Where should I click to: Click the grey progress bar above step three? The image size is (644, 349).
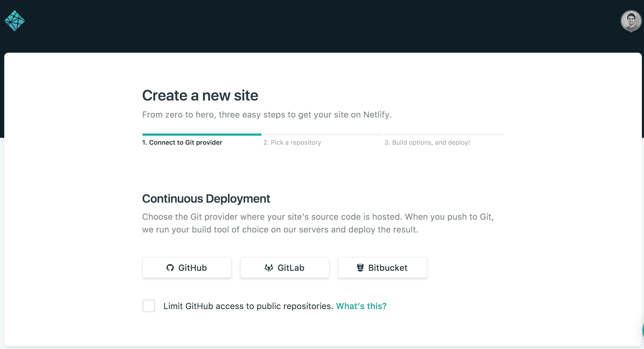[x=444, y=135]
